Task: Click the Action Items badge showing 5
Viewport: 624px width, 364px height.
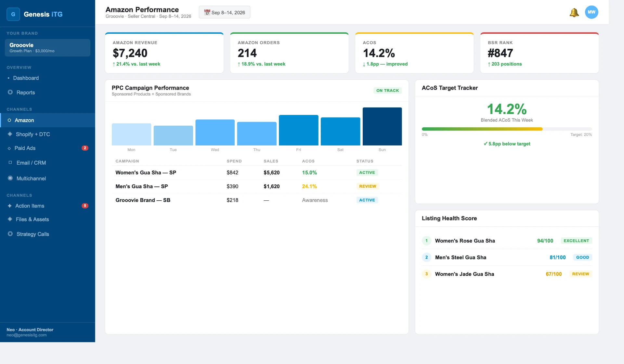Action: tap(85, 206)
